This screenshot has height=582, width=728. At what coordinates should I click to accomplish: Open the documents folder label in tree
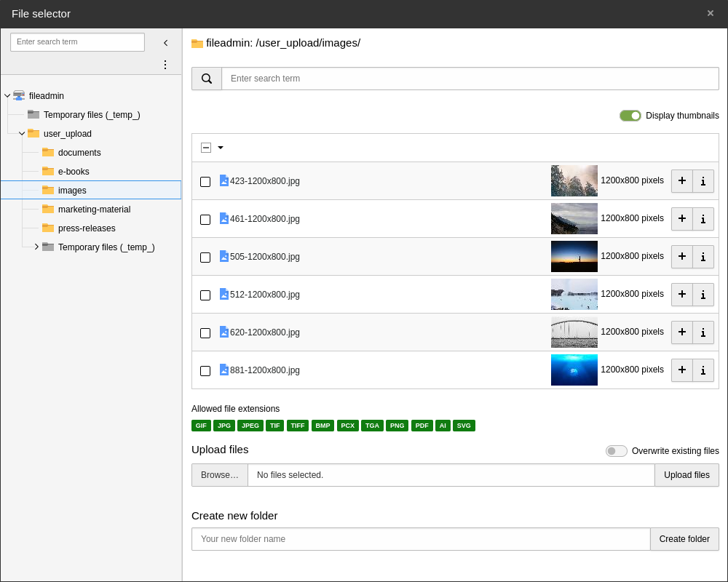click(x=79, y=153)
